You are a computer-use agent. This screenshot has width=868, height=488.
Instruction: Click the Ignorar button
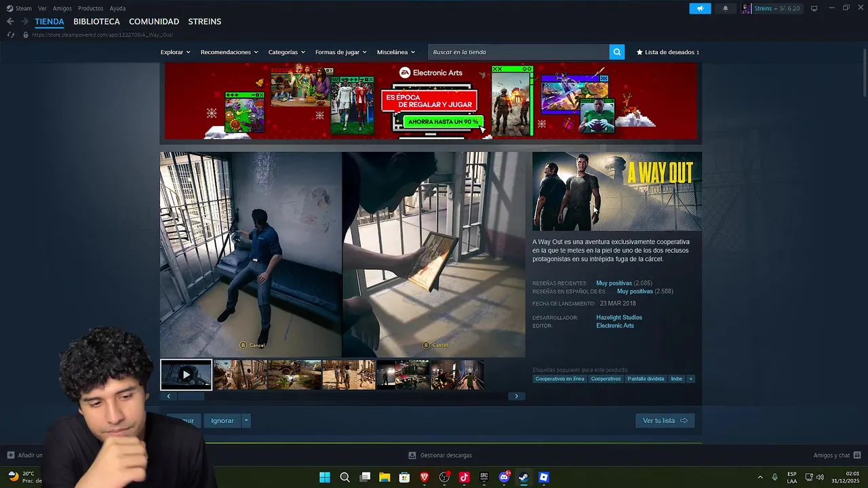pos(222,421)
